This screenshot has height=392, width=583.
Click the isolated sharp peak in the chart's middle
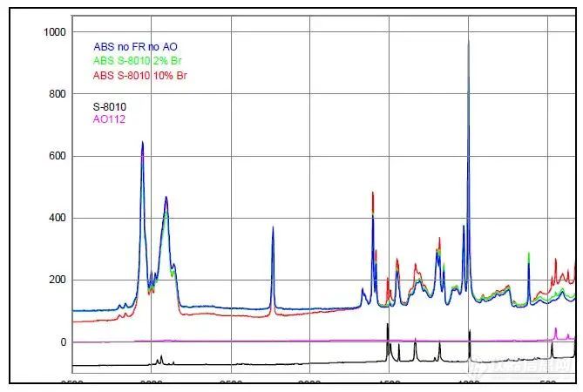273,227
